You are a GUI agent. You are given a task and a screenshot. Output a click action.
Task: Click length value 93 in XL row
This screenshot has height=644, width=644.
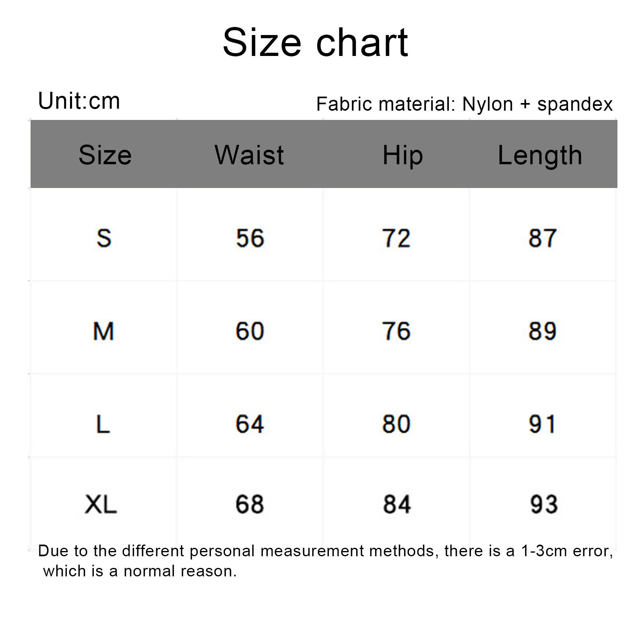click(x=544, y=504)
